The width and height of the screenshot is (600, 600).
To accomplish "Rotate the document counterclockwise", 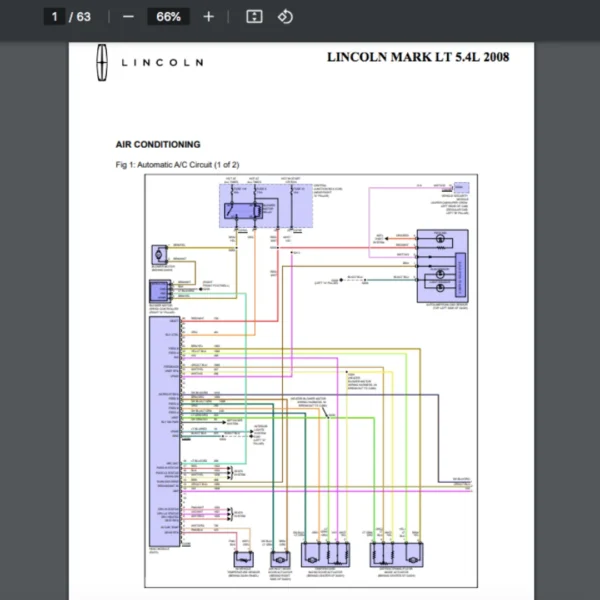I will click(x=285, y=17).
